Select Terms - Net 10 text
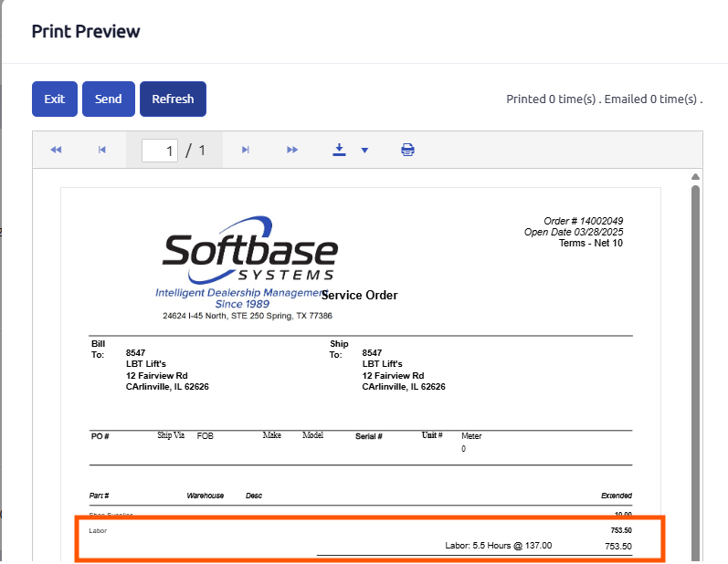This screenshot has width=728, height=564. (x=591, y=243)
